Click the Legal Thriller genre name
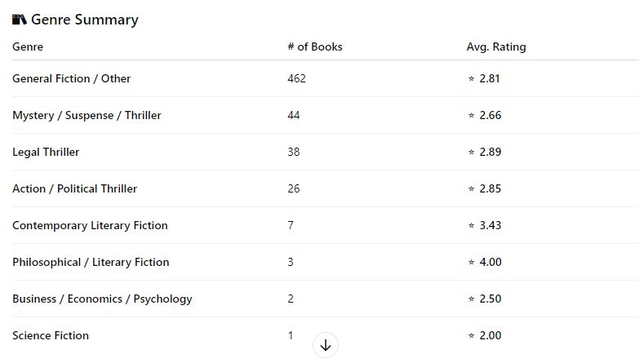The width and height of the screenshot is (644, 363). [x=46, y=153]
